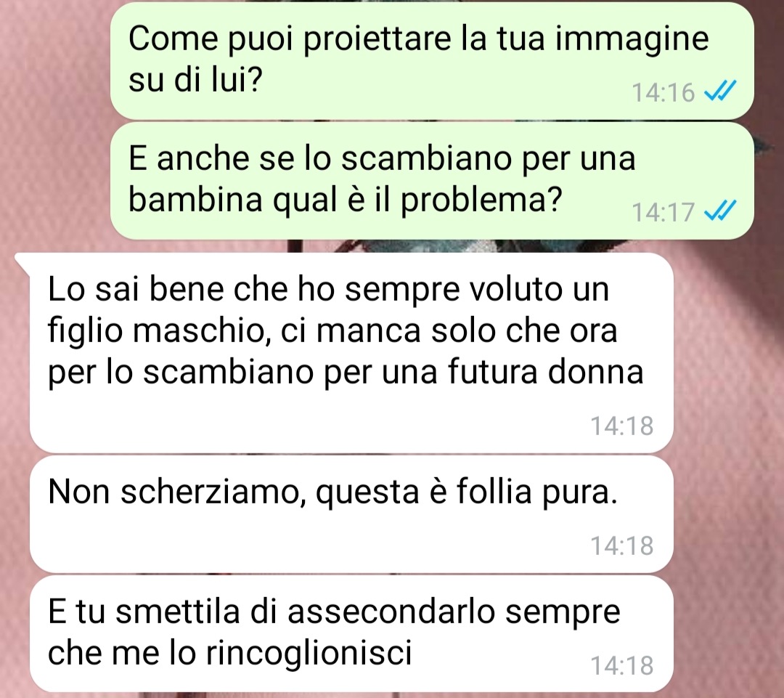Select message 'E tu smettila di assecondarlo'
The image size is (784, 698).
tap(351, 633)
